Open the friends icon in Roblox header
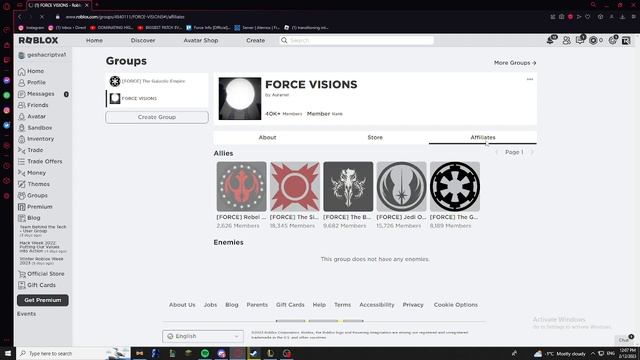Viewport: 640px width, 360px height. (x=567, y=40)
